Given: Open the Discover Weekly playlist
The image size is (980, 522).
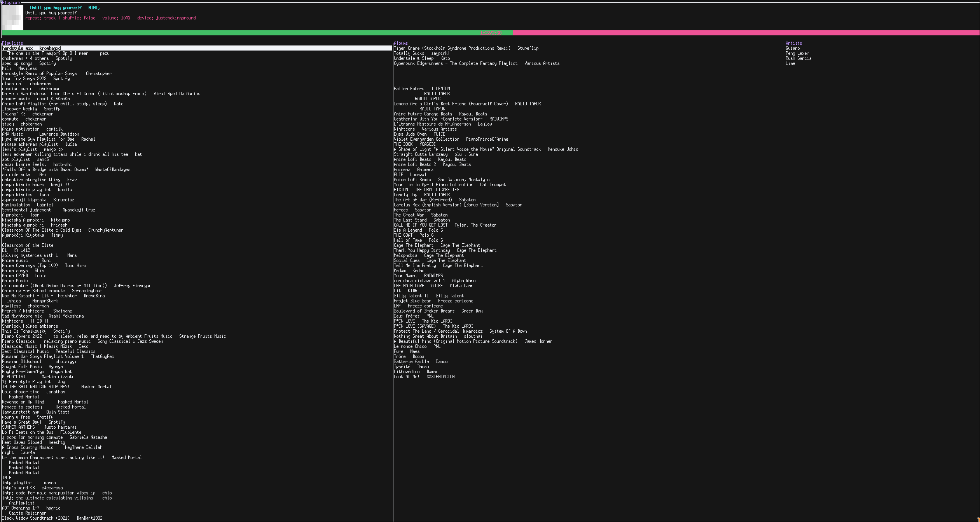Looking at the screenshot, I should [x=20, y=108].
